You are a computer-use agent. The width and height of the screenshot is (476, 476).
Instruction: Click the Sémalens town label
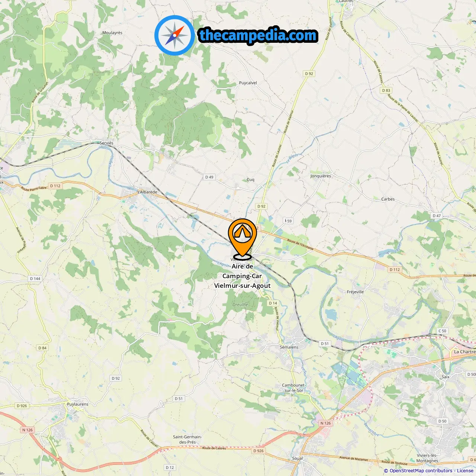[289, 347]
